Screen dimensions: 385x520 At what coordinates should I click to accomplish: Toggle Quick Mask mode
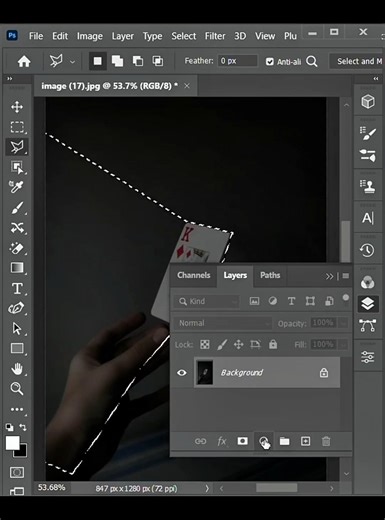(17, 472)
